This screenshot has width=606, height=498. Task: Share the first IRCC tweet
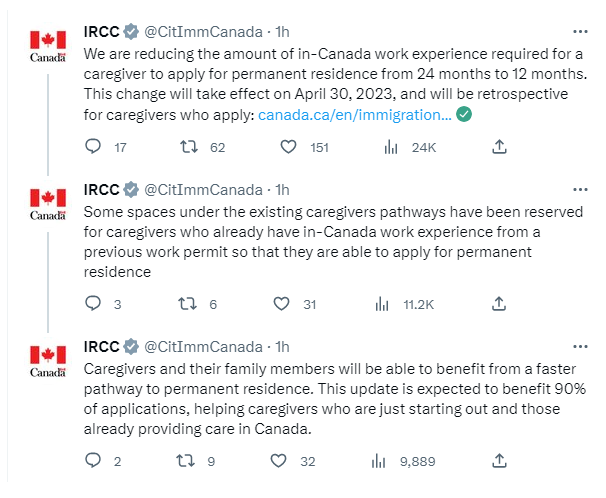click(499, 147)
